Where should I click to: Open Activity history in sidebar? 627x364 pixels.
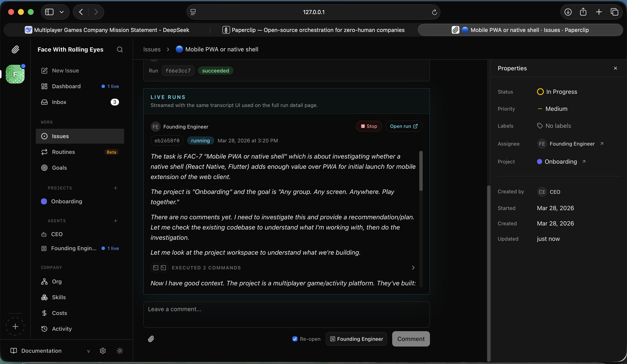(x=62, y=329)
